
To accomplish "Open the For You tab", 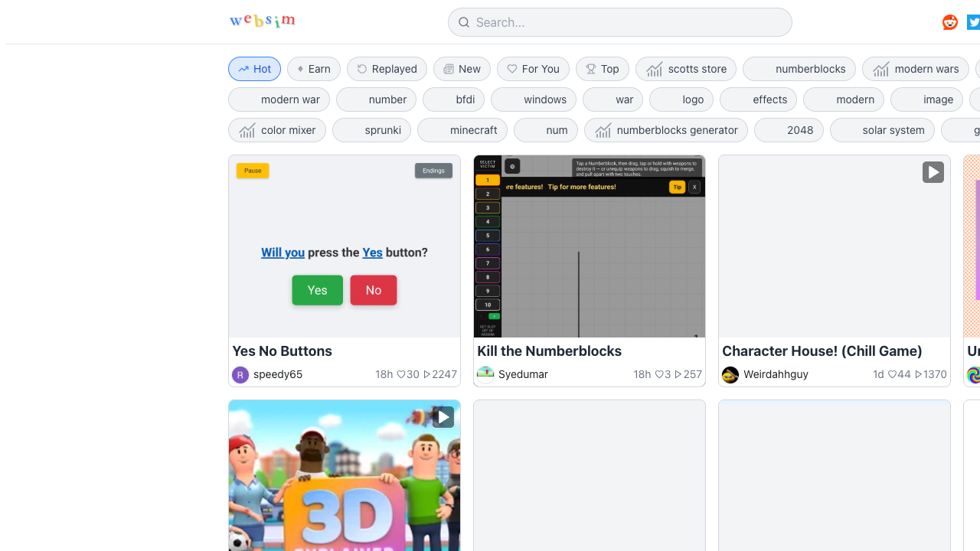I will coord(533,69).
